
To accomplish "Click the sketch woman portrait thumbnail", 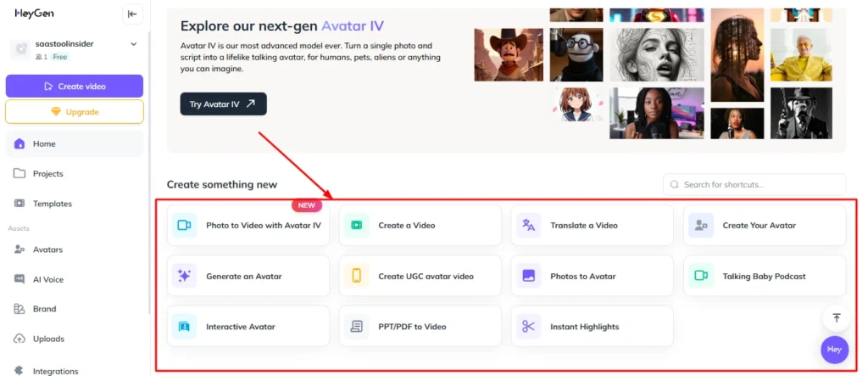I will click(x=657, y=55).
